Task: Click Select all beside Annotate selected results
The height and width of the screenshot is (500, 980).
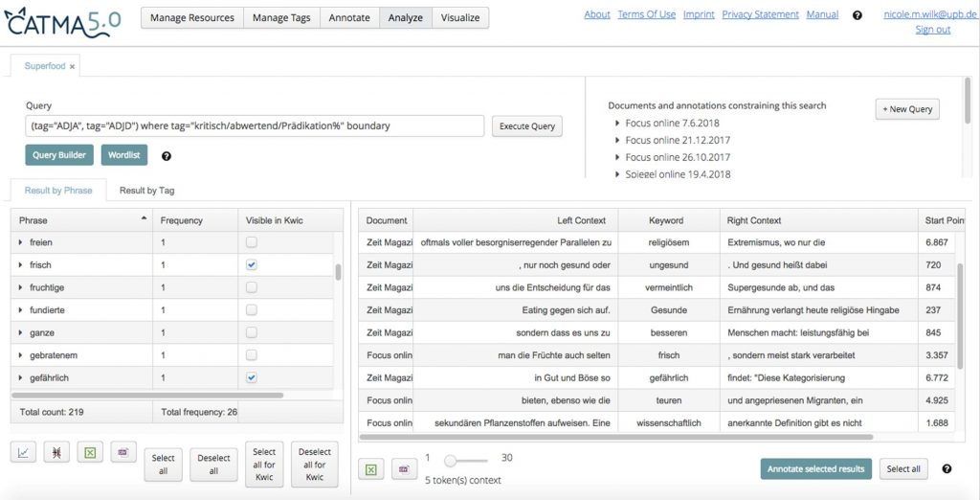Action: point(903,468)
